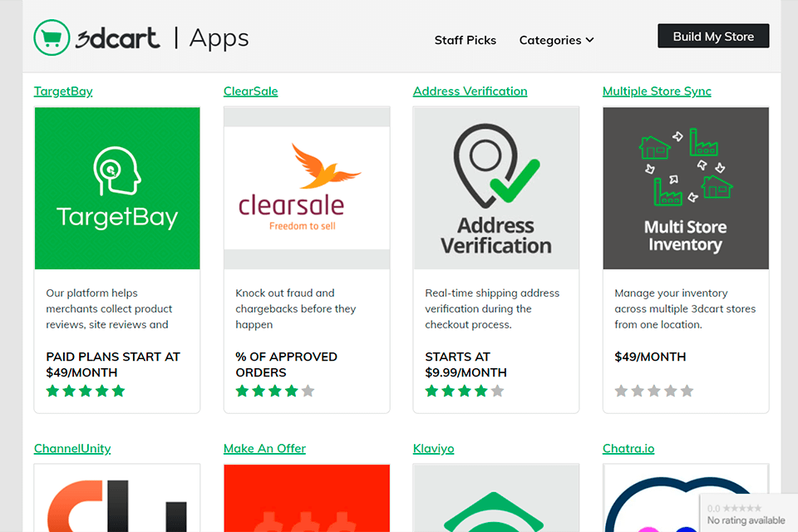798x532 pixels.
Task: Open the Multiple Store Sync link
Action: [657, 91]
